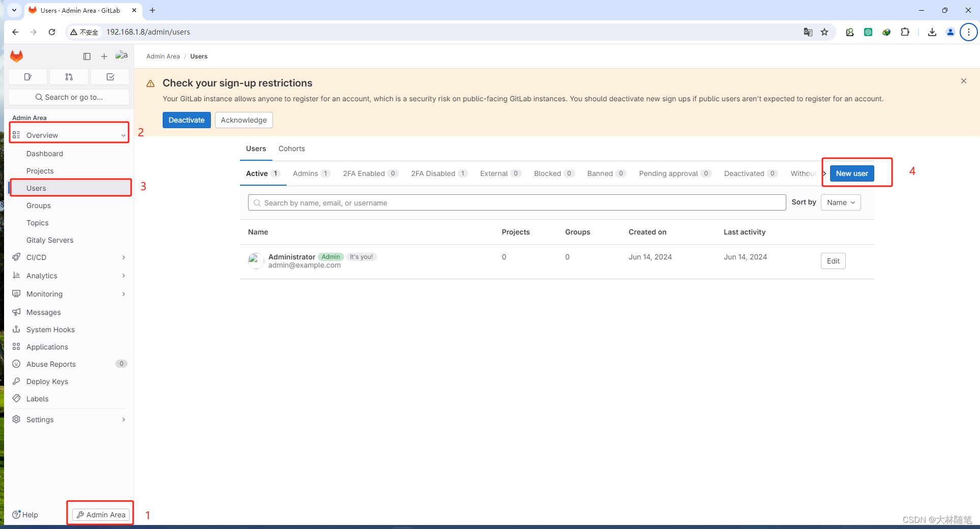Select the Issues shortcut icon
The width and height of the screenshot is (980, 529).
click(27, 76)
